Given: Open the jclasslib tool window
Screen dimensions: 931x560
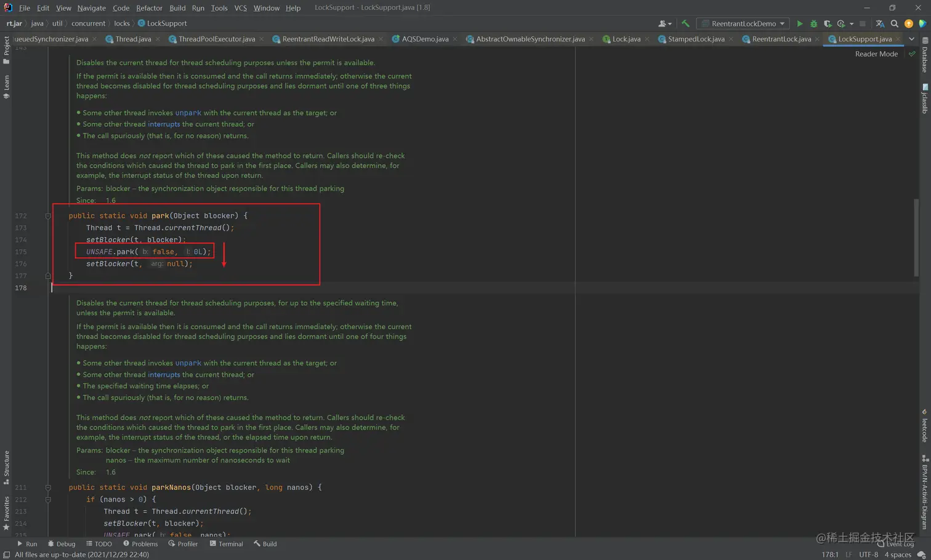Looking at the screenshot, I should coord(925,98).
